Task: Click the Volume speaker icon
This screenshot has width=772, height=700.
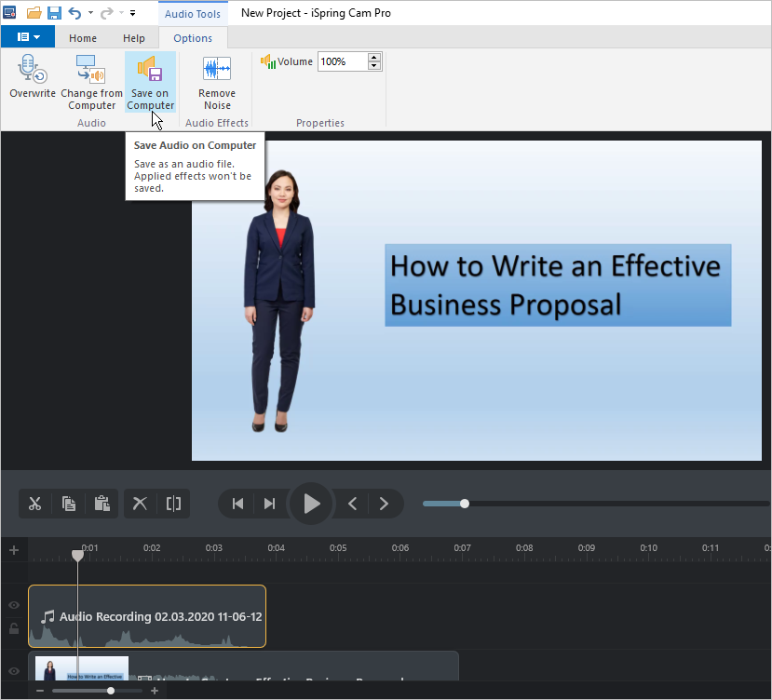Action: click(268, 61)
